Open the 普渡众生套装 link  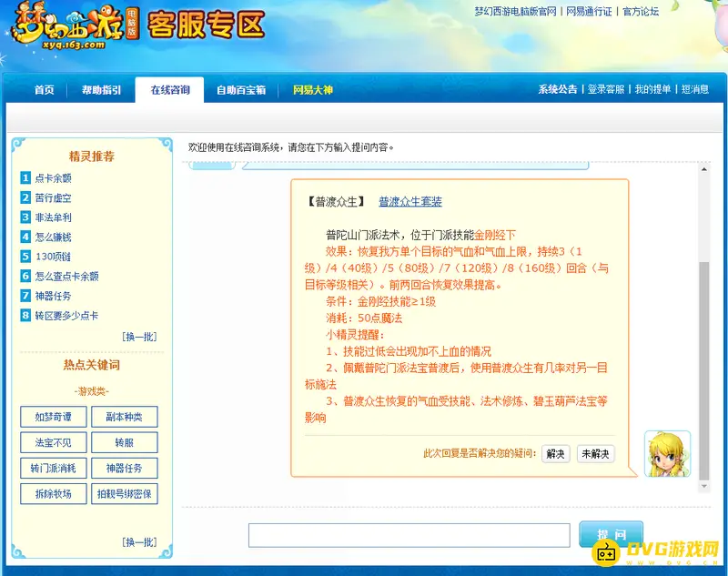410,201
